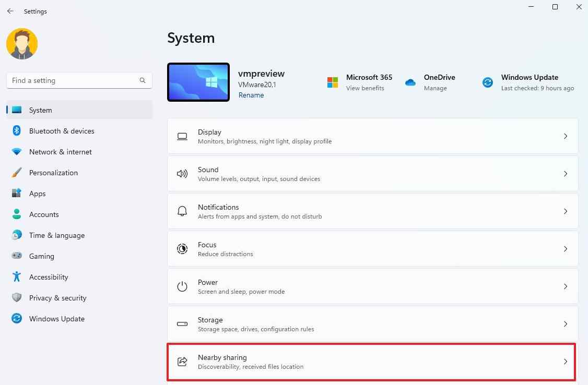Select Accounts in the sidebar

44,214
